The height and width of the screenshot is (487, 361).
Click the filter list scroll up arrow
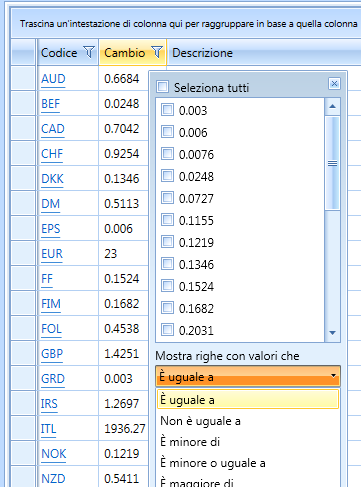click(332, 106)
